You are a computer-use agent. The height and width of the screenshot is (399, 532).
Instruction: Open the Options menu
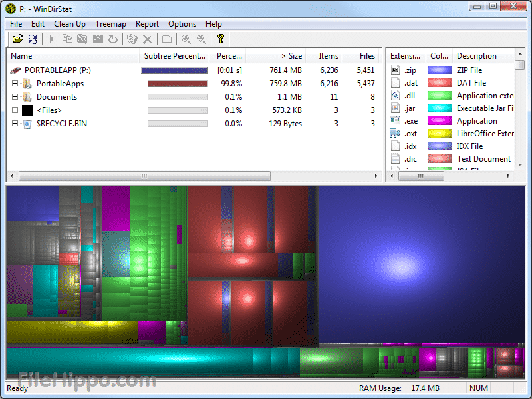coord(182,24)
